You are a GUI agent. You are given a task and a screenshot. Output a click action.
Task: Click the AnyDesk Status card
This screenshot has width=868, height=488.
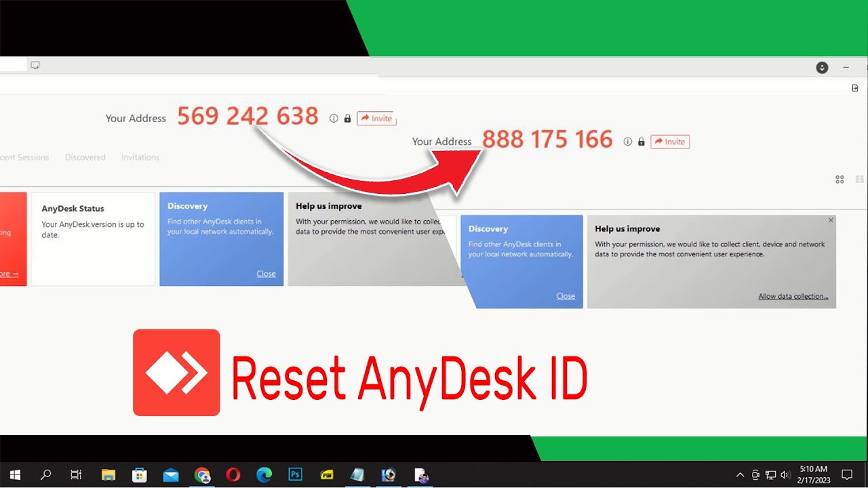[93, 239]
